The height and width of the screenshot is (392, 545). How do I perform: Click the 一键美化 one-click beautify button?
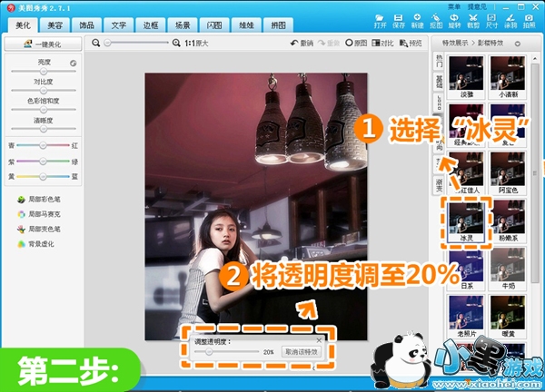coord(43,44)
